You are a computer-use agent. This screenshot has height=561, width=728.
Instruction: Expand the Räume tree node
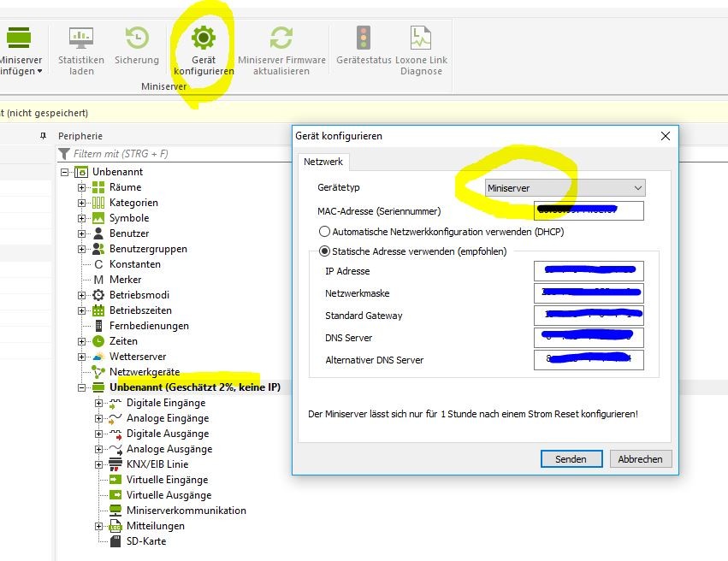tap(82, 187)
